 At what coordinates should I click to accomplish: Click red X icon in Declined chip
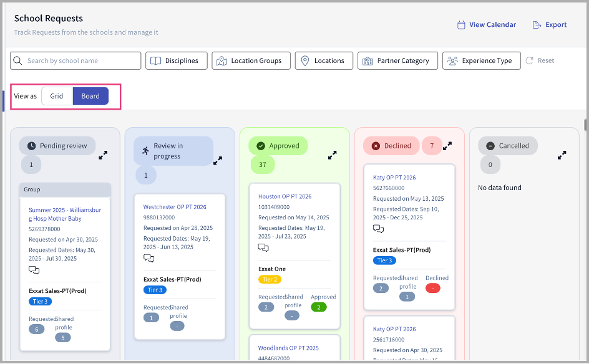click(376, 146)
